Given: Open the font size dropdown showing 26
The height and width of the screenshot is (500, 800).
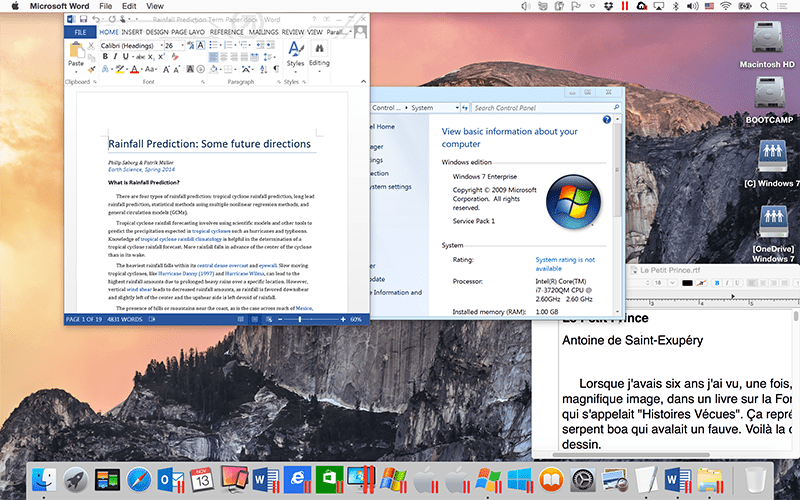Looking at the screenshot, I should pos(182,45).
